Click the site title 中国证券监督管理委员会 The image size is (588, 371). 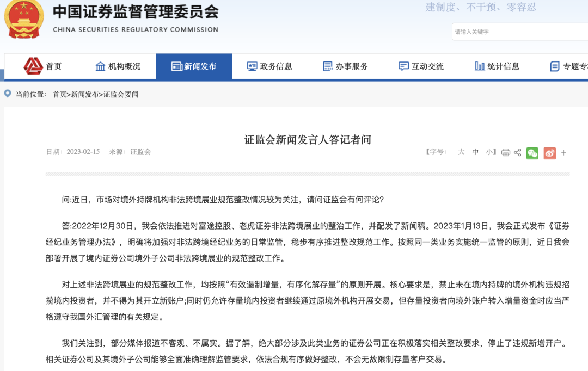click(x=136, y=11)
